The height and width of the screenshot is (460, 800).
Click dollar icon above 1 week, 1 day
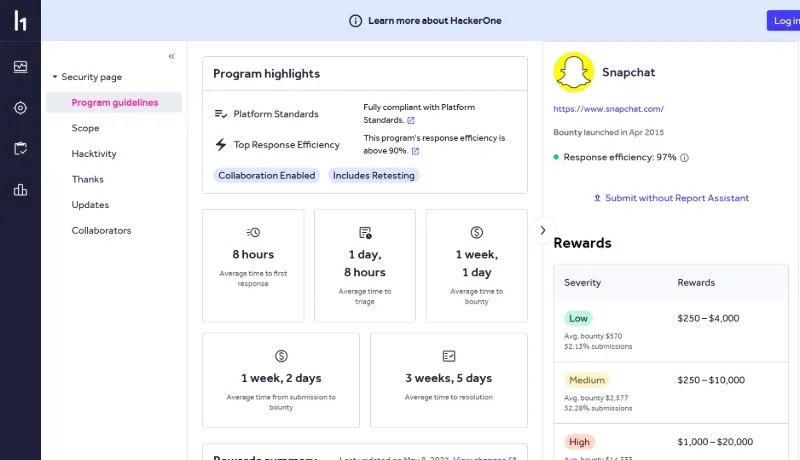477,233
